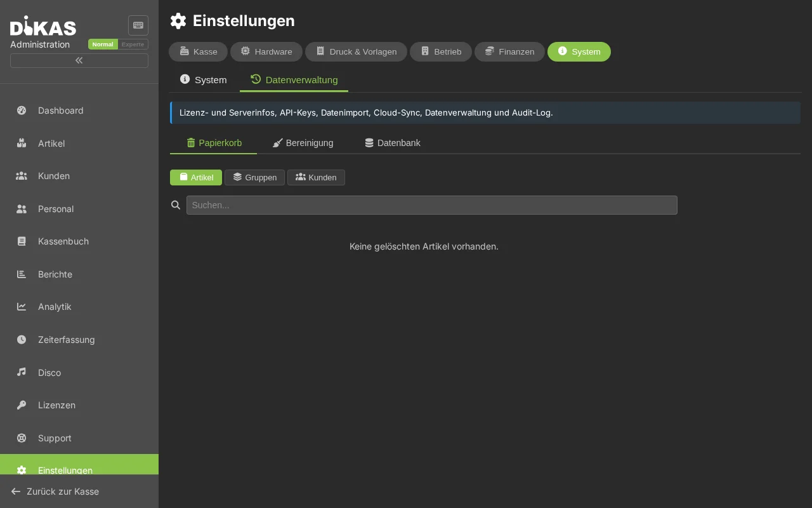Click the Einstellungen gear icon in sidebar
Screen dimensions: 812x508
click(x=22, y=471)
